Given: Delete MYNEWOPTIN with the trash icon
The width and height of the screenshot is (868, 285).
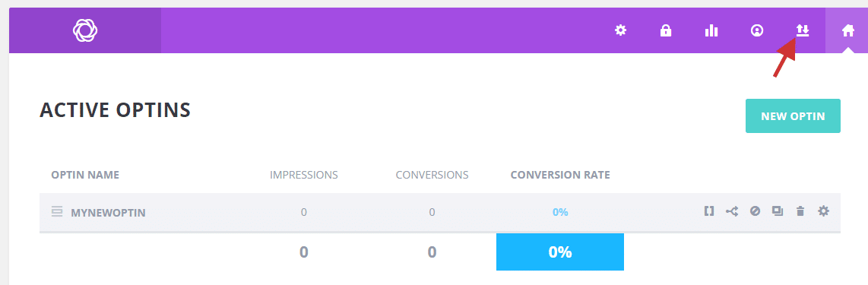Looking at the screenshot, I should point(800,211).
